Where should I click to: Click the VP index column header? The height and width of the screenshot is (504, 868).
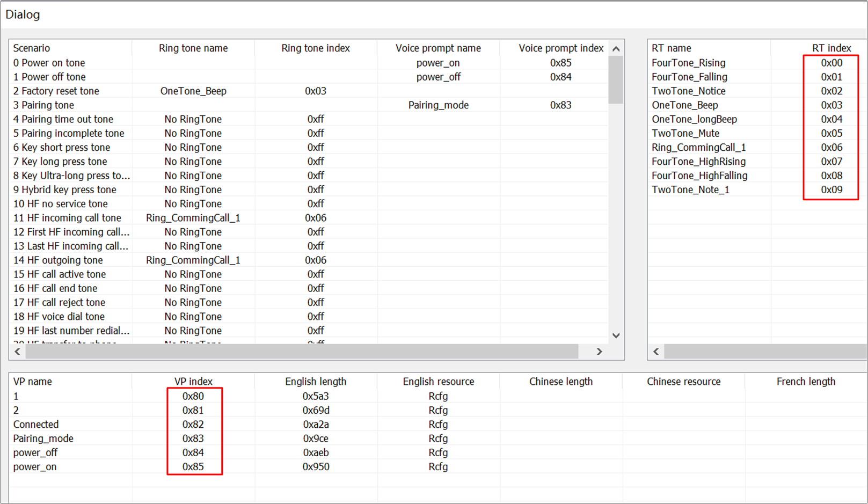(x=193, y=382)
